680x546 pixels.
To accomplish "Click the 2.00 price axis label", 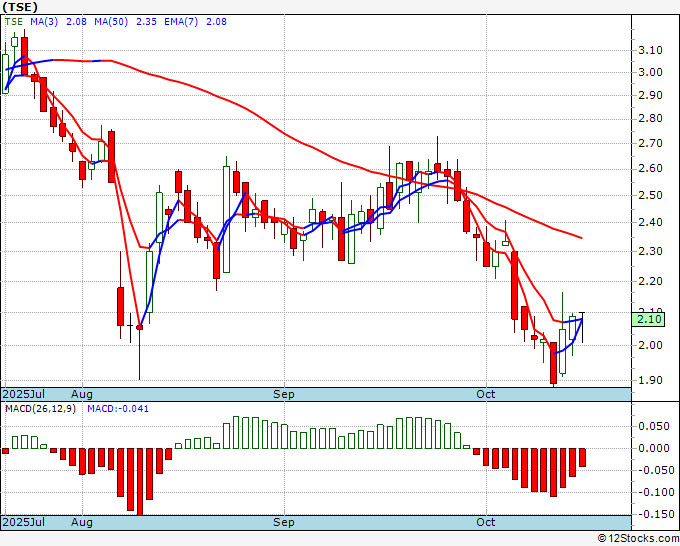I will tap(651, 345).
